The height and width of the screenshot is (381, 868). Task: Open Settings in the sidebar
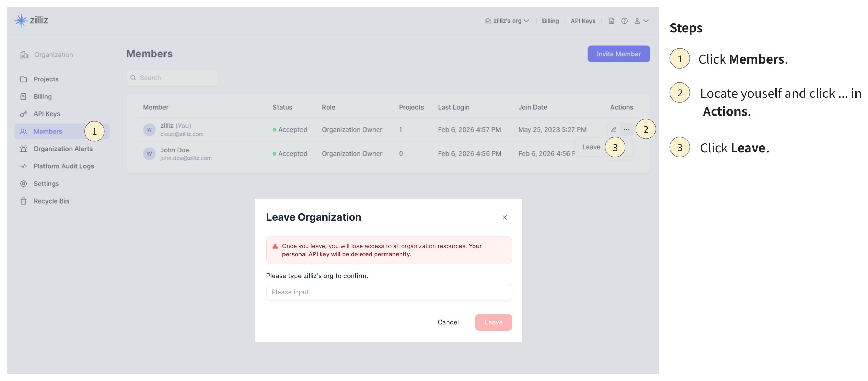pos(46,184)
